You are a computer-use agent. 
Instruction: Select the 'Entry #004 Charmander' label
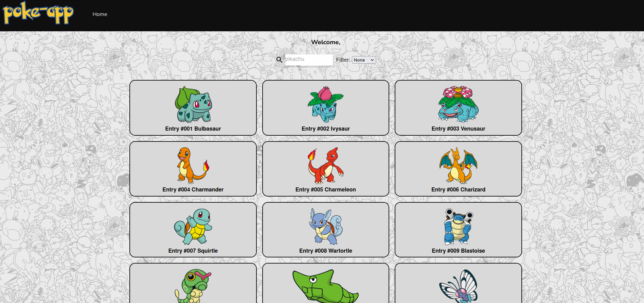(x=193, y=189)
